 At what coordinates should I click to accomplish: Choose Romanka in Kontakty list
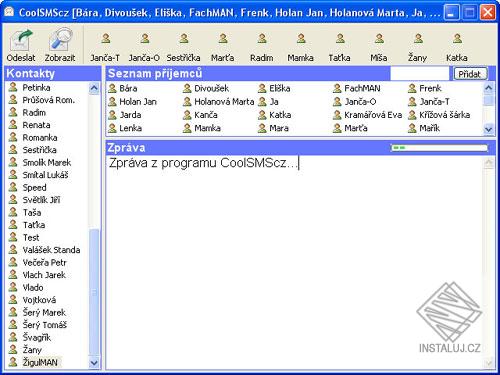pos(33,138)
